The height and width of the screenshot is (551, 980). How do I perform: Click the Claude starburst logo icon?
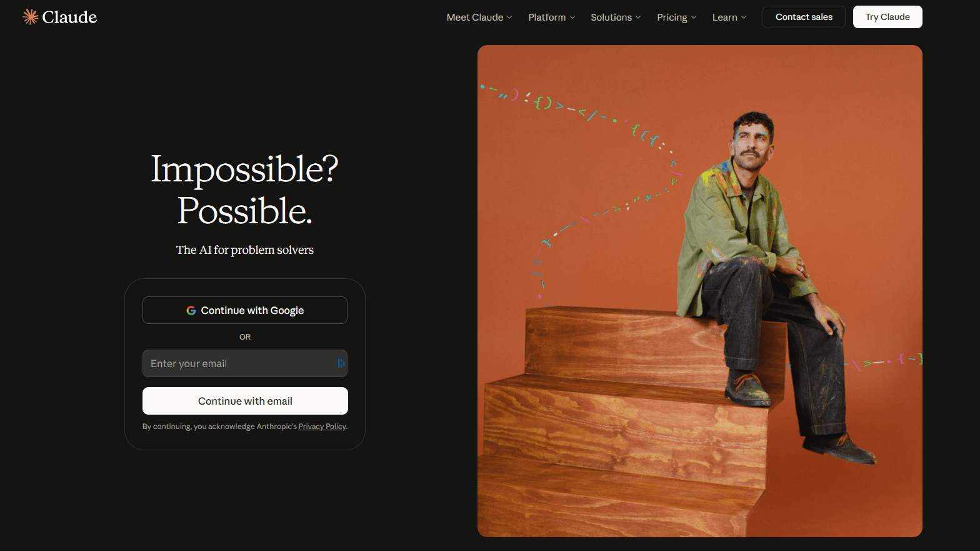[30, 17]
